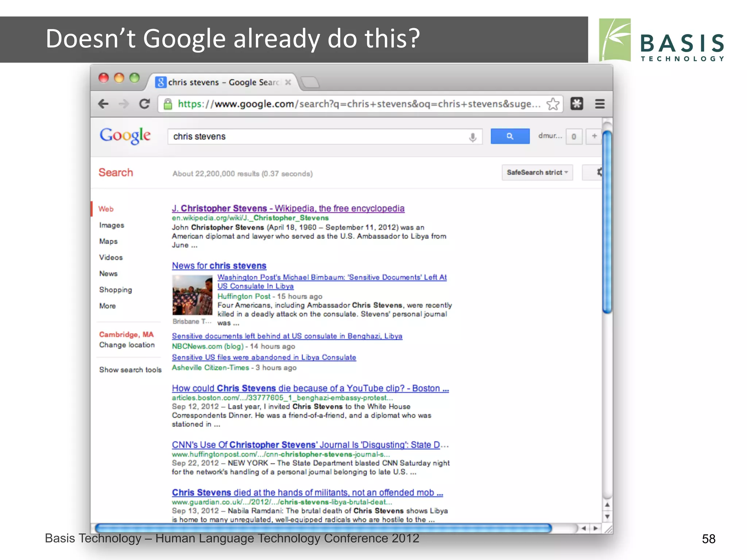Image resolution: width=747 pixels, height=560 pixels.
Task: Click the Google logo
Action: pyautogui.click(x=125, y=136)
